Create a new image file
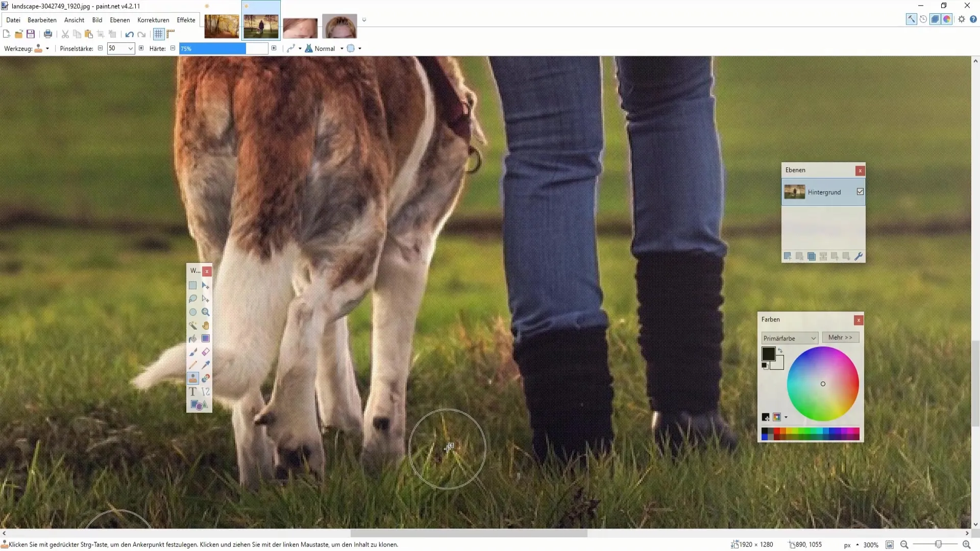 (7, 34)
